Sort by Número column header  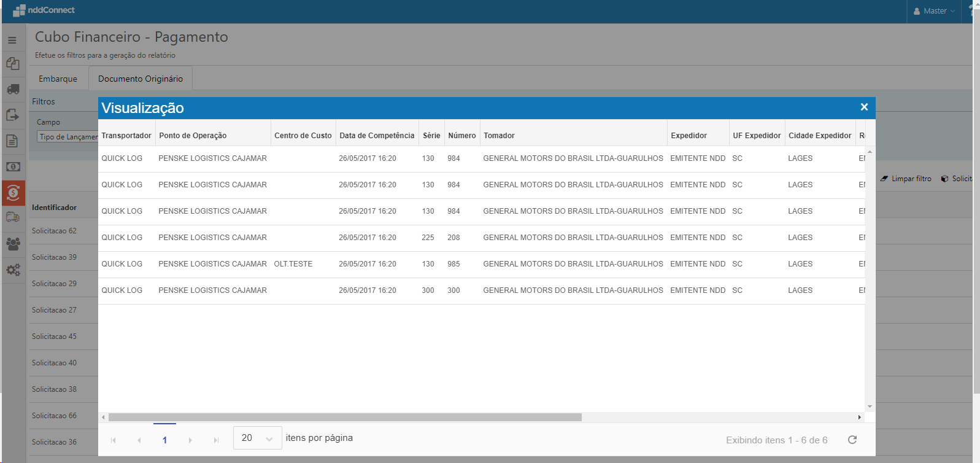click(462, 136)
